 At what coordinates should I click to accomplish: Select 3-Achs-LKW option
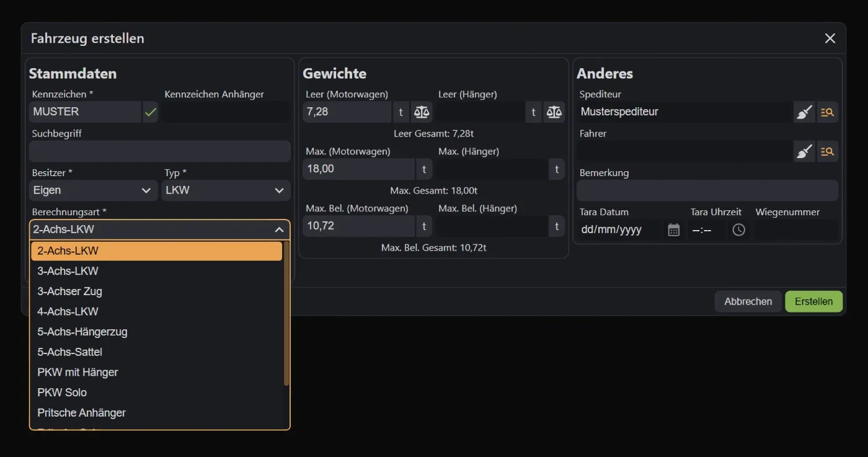pos(157,271)
